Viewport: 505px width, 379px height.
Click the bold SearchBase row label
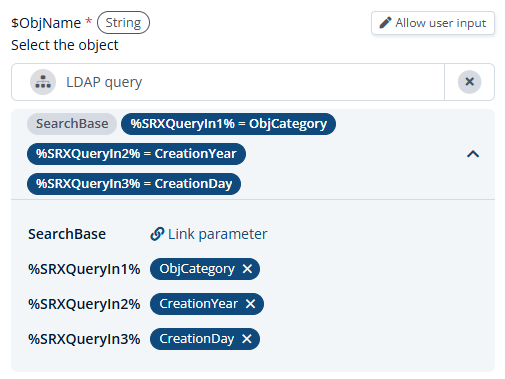[x=67, y=234]
